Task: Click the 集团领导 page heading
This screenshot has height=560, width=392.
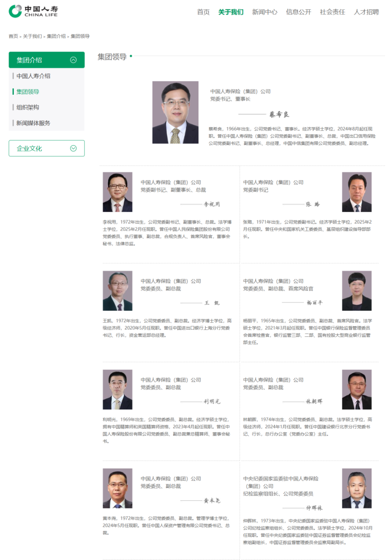Action: click(x=112, y=57)
